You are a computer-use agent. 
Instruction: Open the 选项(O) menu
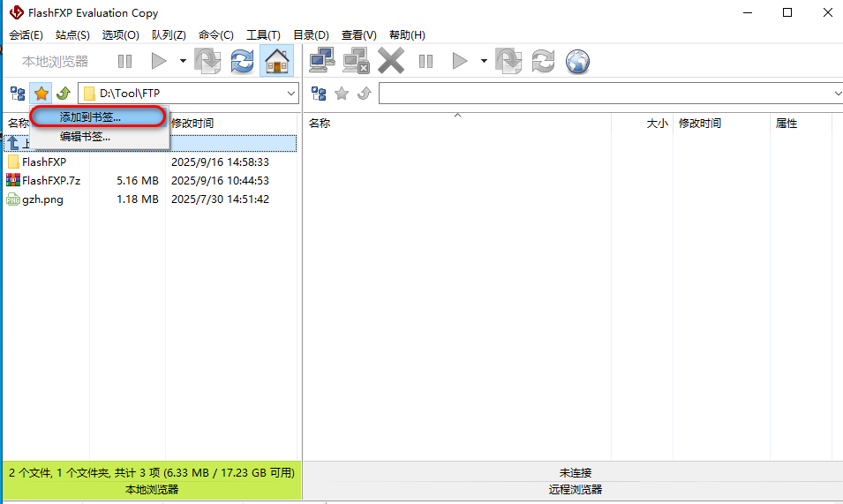120,35
